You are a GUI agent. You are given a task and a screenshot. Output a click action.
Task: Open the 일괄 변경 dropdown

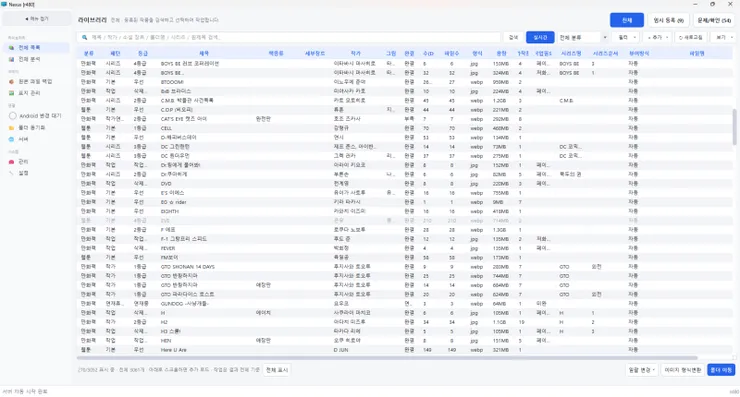coord(642,370)
